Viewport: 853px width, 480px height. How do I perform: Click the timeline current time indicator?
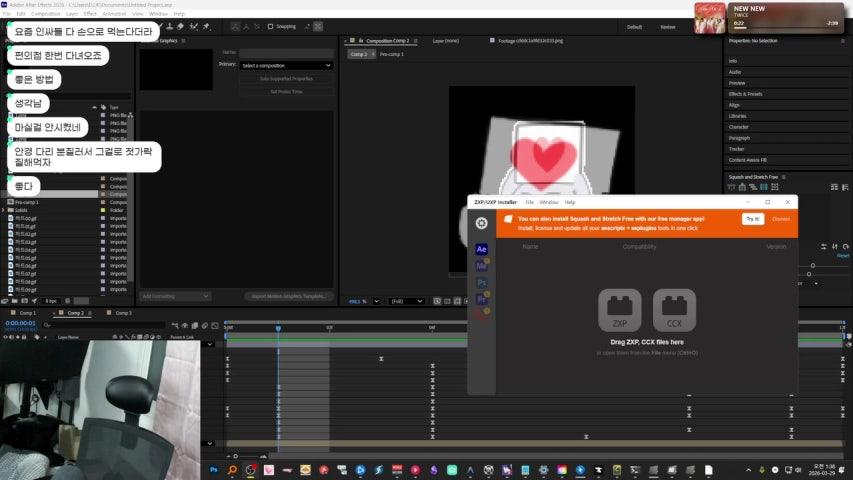(278, 327)
